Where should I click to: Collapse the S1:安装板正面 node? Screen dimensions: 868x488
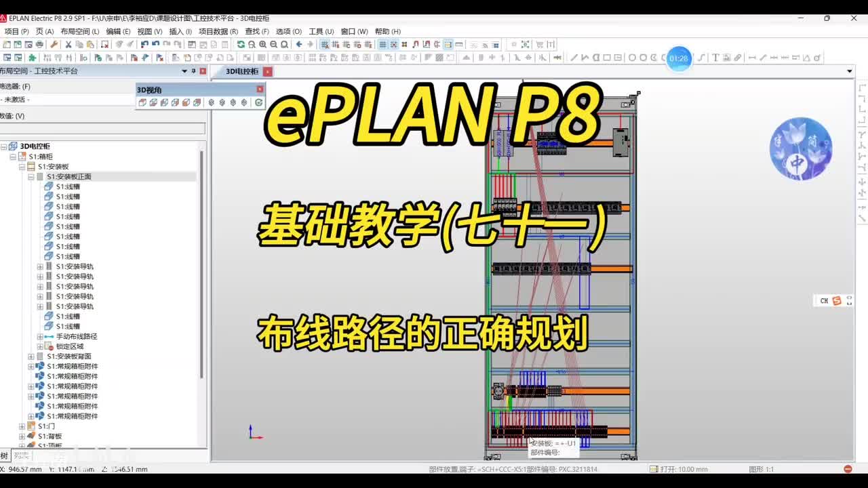pos(31,177)
